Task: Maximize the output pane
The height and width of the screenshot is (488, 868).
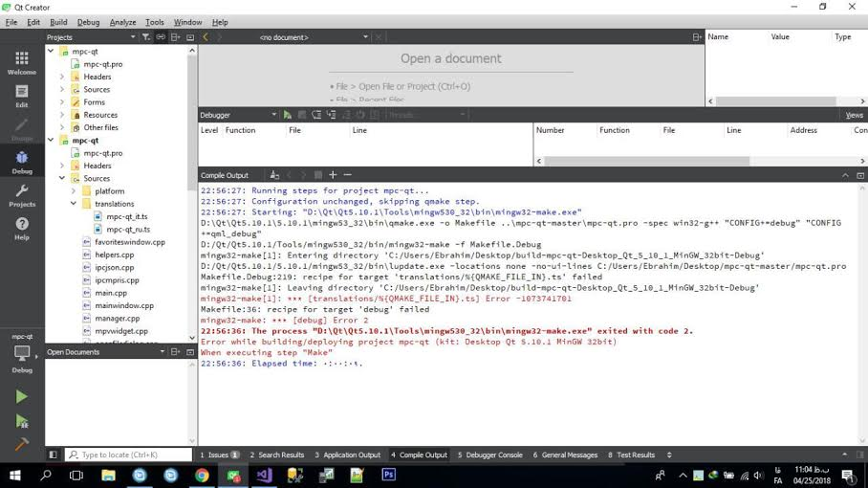Action: pos(845,175)
